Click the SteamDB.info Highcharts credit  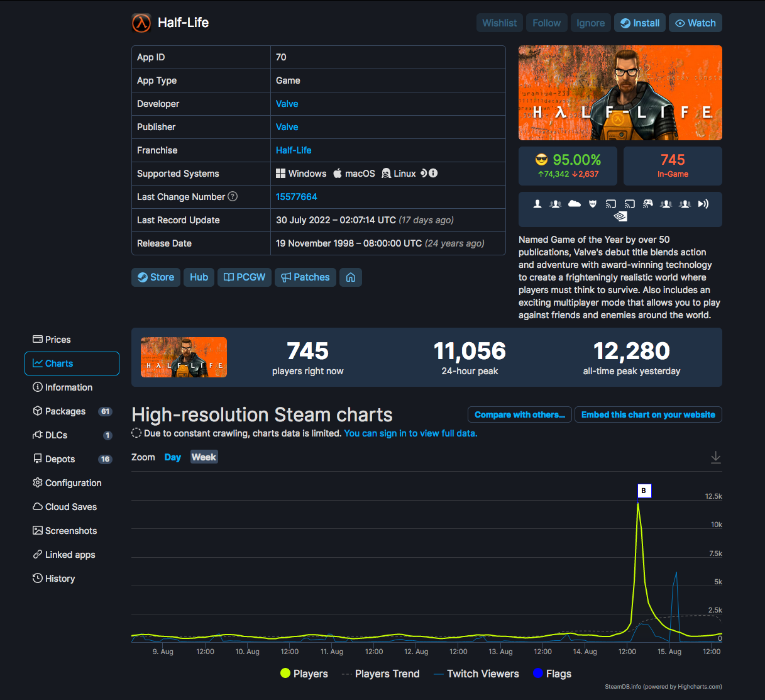click(664, 687)
